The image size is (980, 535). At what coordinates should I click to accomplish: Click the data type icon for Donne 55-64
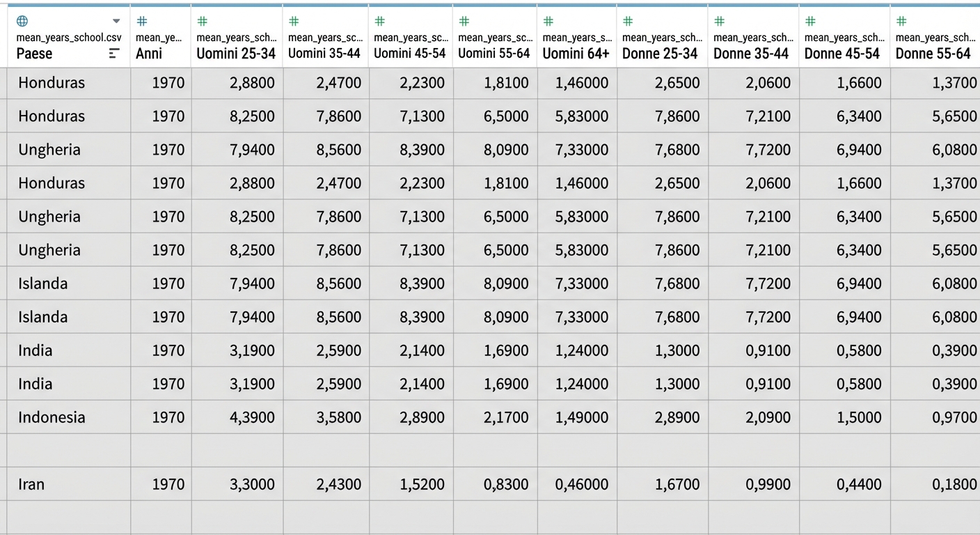[x=901, y=22]
